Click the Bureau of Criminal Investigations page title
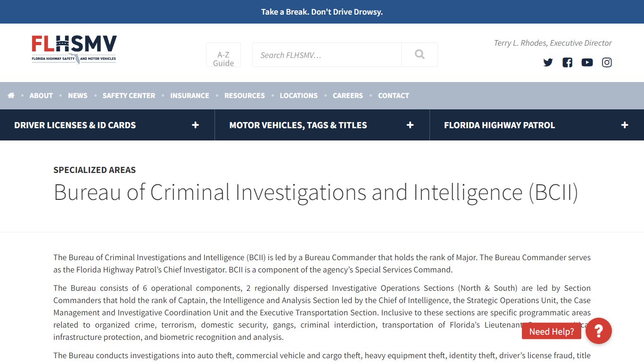 coord(316,192)
